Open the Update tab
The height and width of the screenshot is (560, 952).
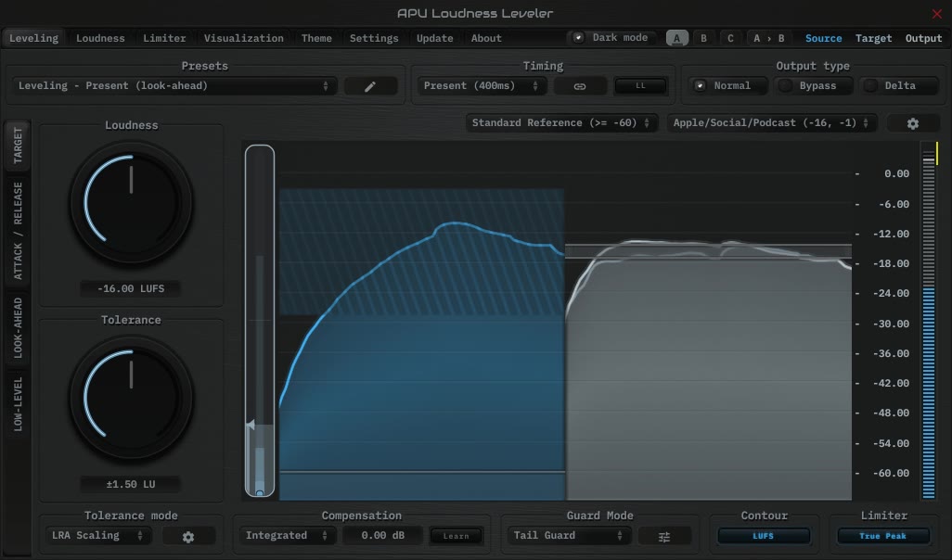pyautogui.click(x=435, y=38)
